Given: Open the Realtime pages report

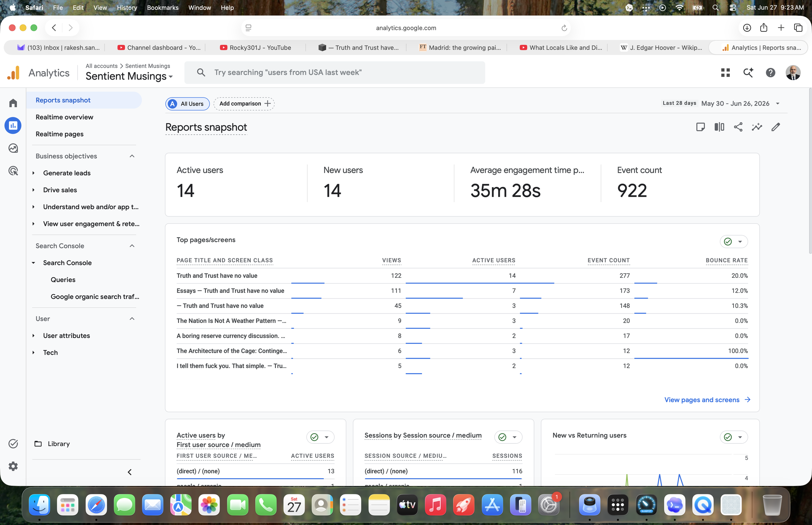Looking at the screenshot, I should [60, 134].
